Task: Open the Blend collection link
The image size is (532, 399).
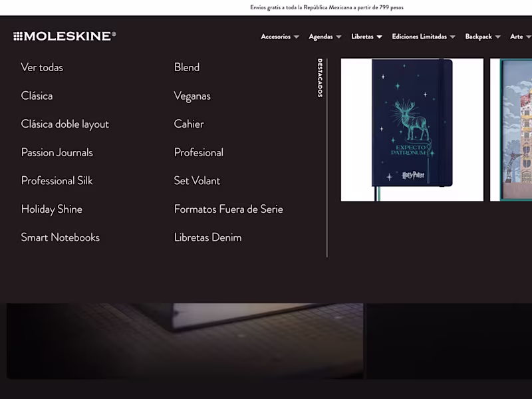Action: pyautogui.click(x=187, y=67)
